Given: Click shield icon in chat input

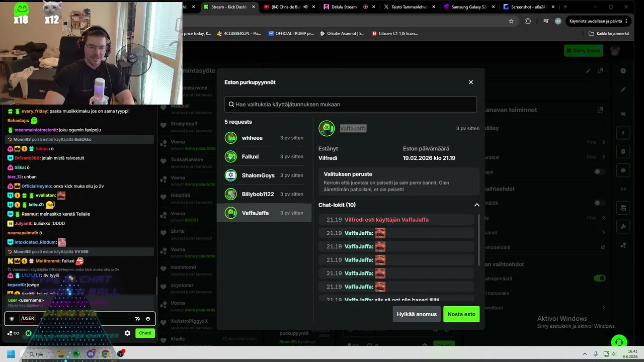Looking at the screenshot, I should click(x=12, y=318).
